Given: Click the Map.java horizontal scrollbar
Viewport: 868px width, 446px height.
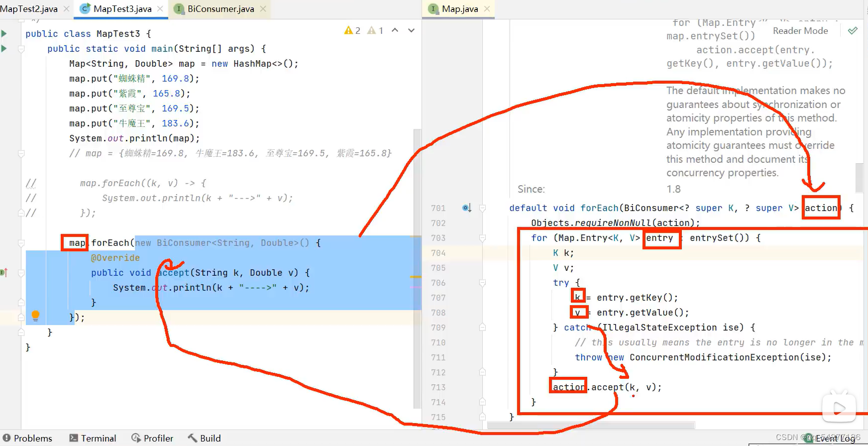Looking at the screenshot, I should [591, 425].
